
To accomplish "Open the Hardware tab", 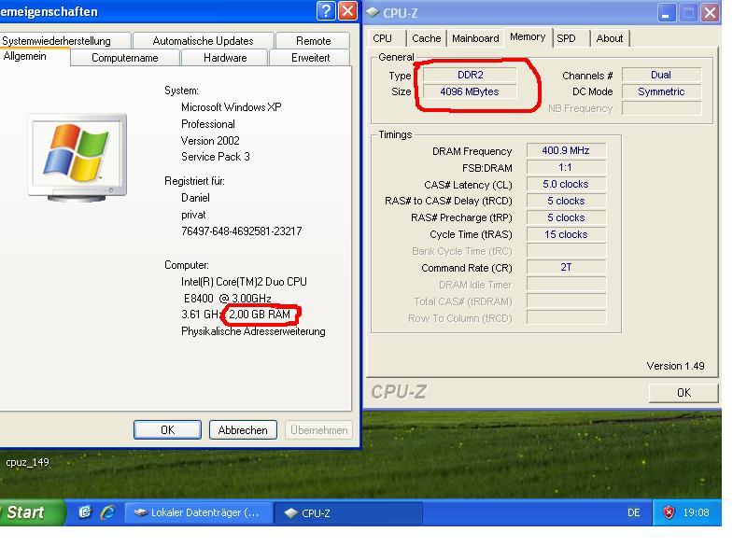I will coord(225,58).
